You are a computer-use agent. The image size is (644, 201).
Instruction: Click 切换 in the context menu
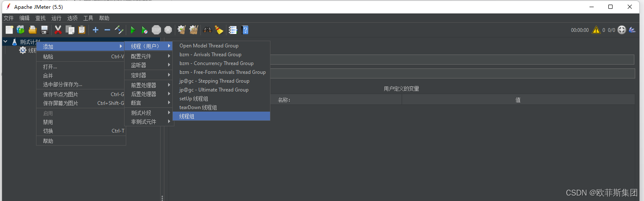click(x=81, y=131)
